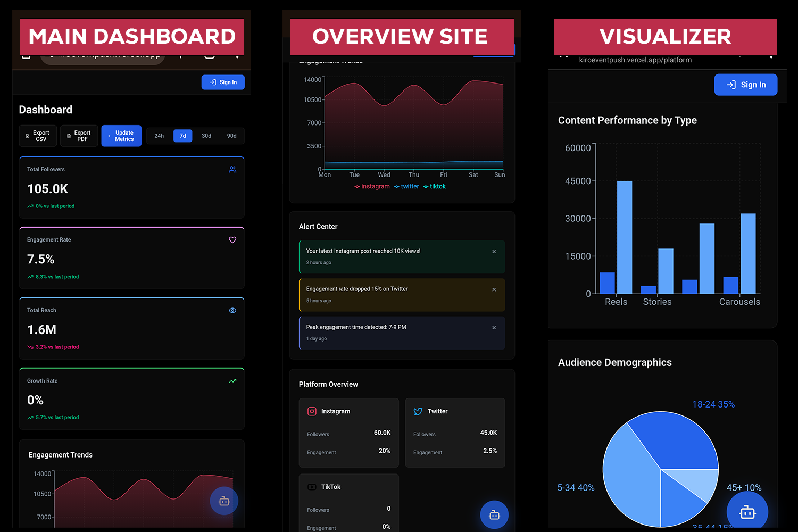Click the Content Performance by Type heading
The height and width of the screenshot is (532, 798).
[x=627, y=120]
